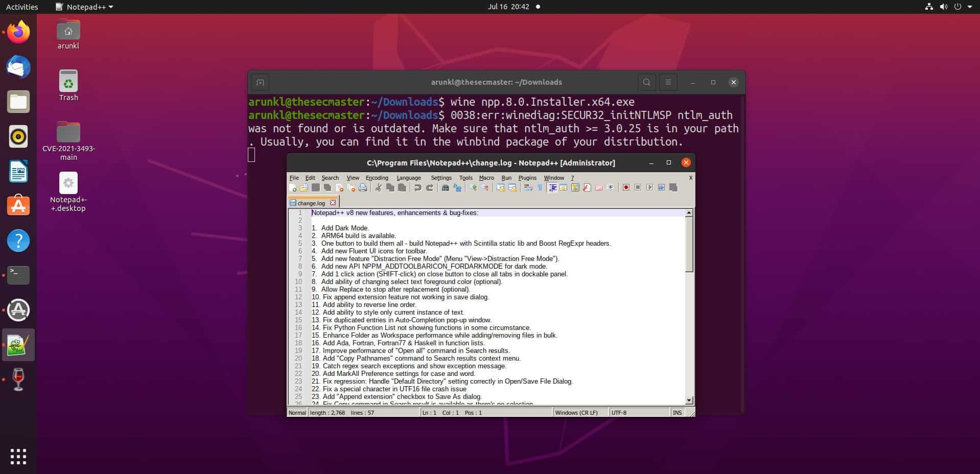Open the Tools menu
Screen dimensions: 980x474
tap(466, 178)
